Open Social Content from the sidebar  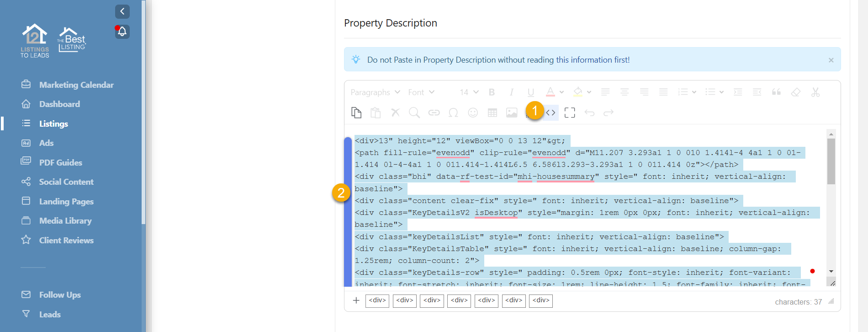click(x=66, y=182)
